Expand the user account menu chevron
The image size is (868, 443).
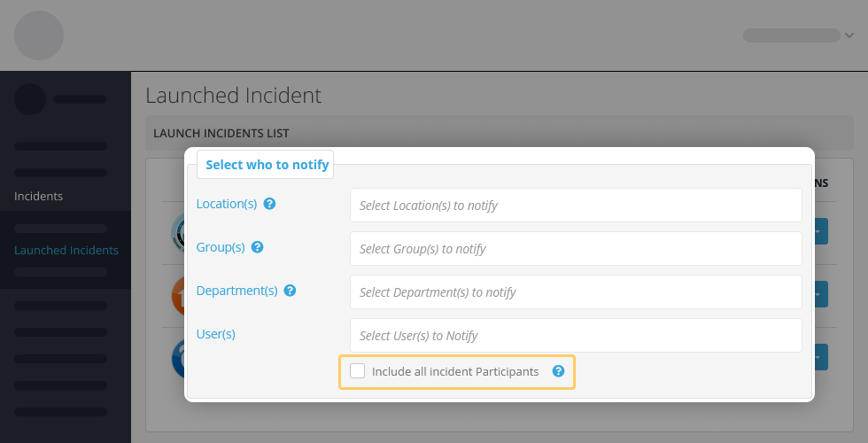tap(849, 35)
